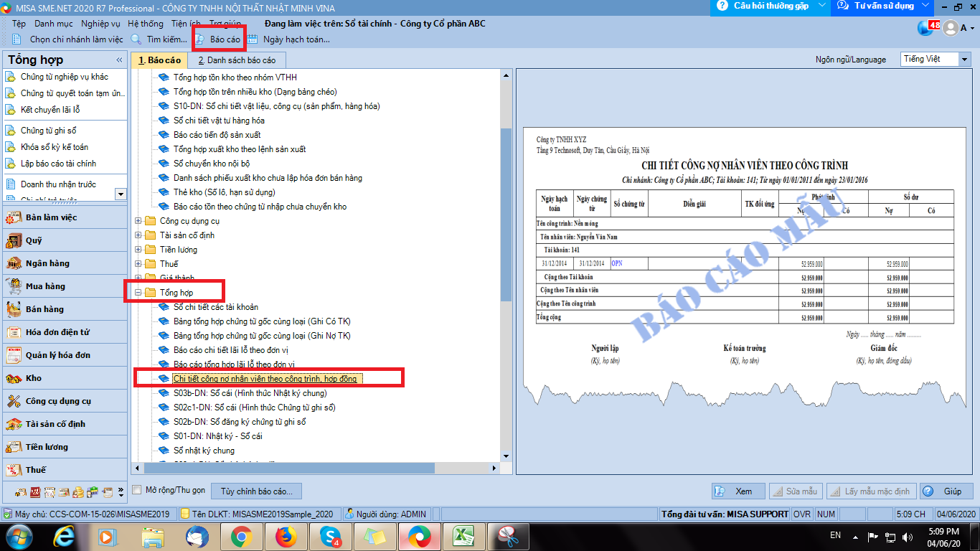Expand the Tiền lương report folder
The width and height of the screenshot is (980, 551).
click(138, 250)
